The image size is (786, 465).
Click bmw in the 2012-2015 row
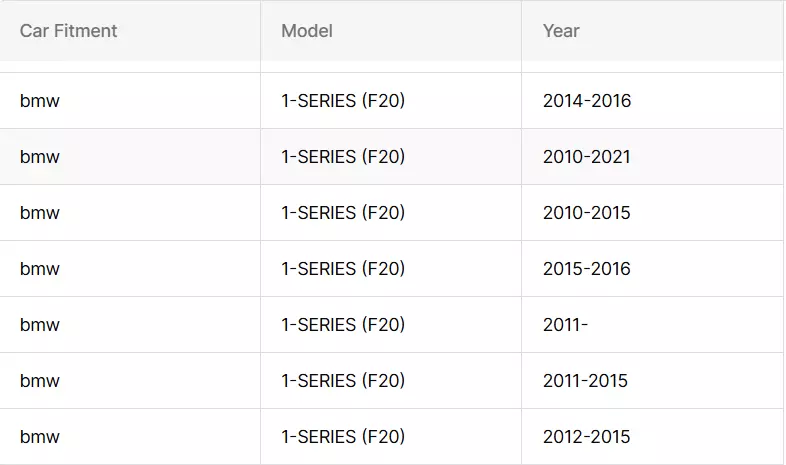click(x=40, y=437)
